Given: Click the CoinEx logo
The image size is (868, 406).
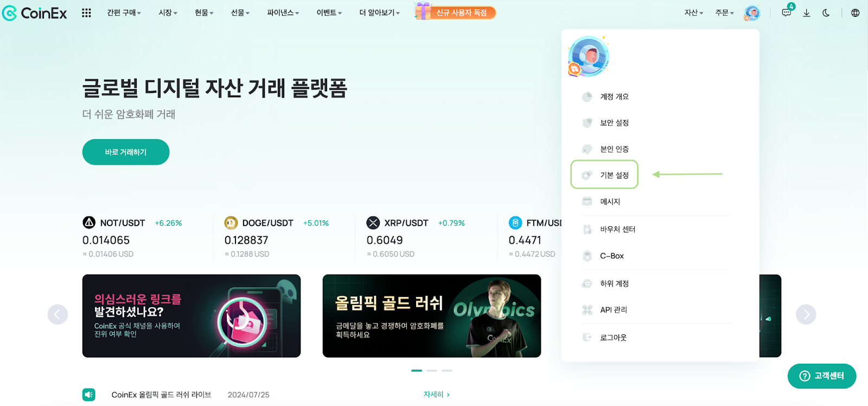Looking at the screenshot, I should (x=35, y=13).
